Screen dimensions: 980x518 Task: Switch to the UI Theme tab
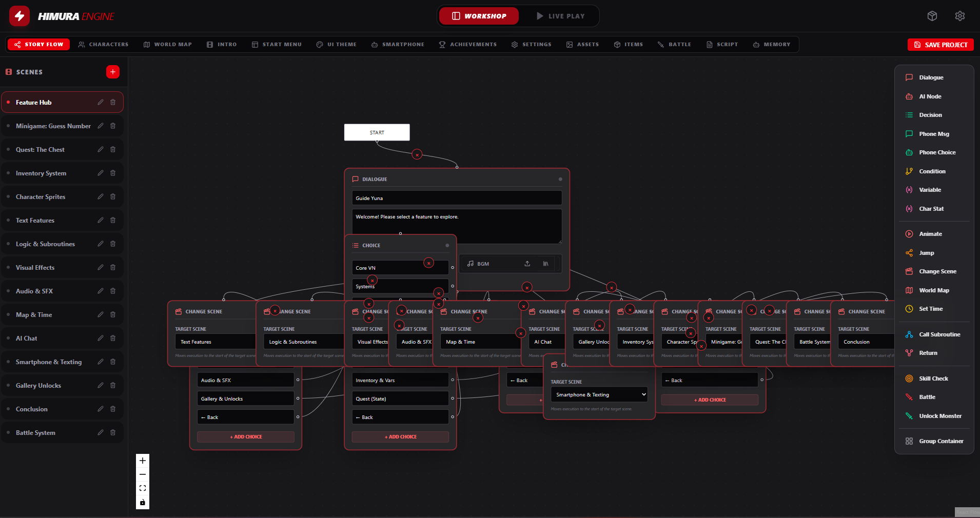point(337,45)
